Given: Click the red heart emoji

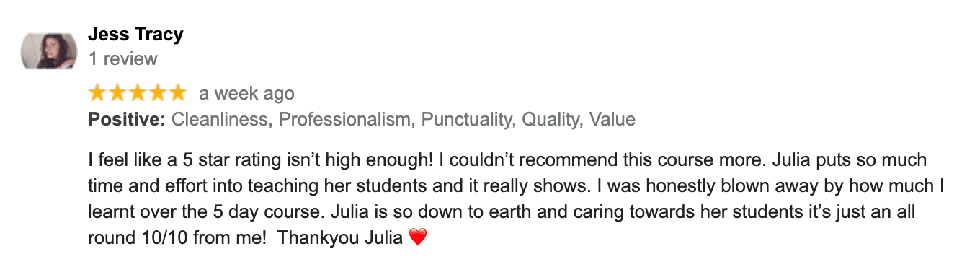Looking at the screenshot, I should pyautogui.click(x=418, y=237).
